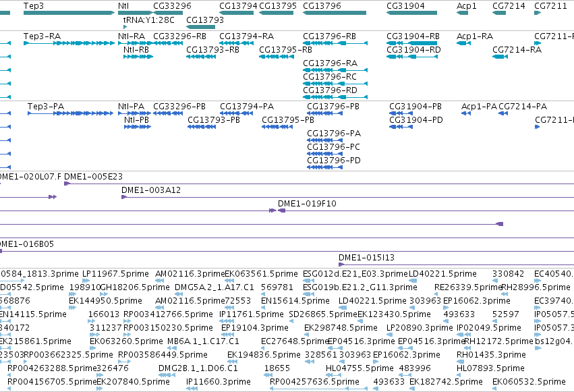Screen dimensions: 574x392
Task: Click the SD26865.5prime EST label
Action: [x=323, y=314]
